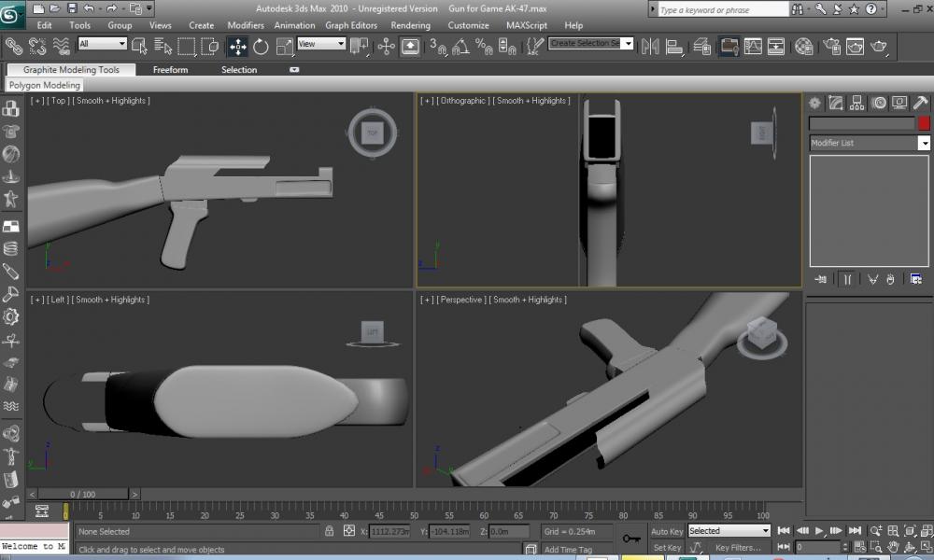Image resolution: width=934 pixels, height=560 pixels.
Task: Click the Select and Rotate tool
Action: click(261, 47)
